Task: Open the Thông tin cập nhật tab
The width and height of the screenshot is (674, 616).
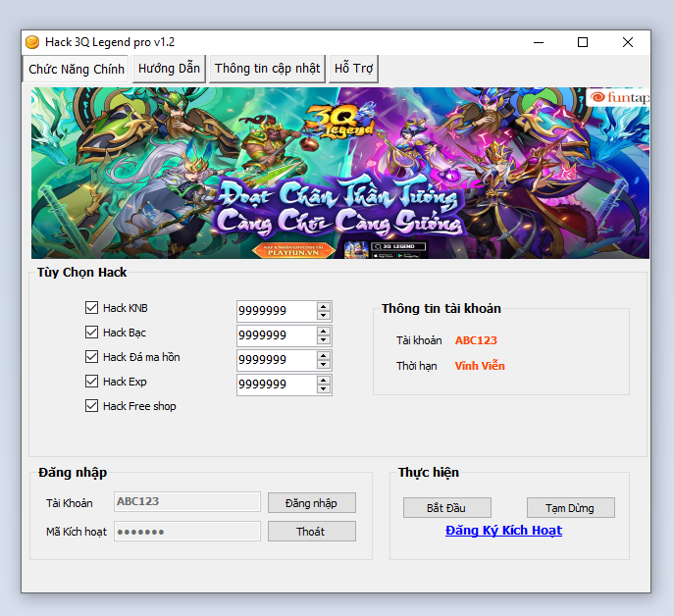Action: click(x=267, y=69)
